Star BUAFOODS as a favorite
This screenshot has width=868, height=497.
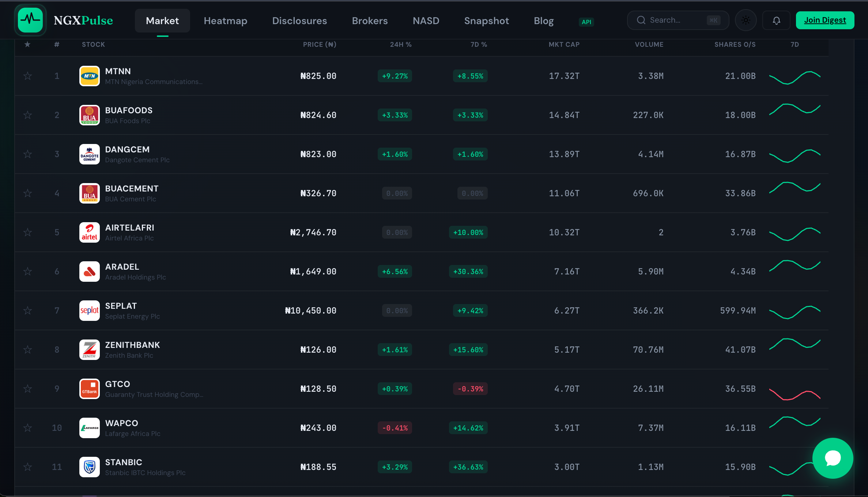27,115
